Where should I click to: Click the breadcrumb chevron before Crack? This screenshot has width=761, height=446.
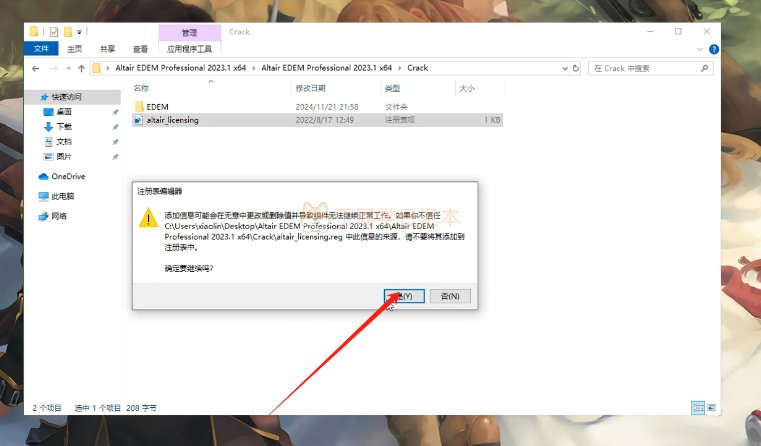tap(399, 68)
